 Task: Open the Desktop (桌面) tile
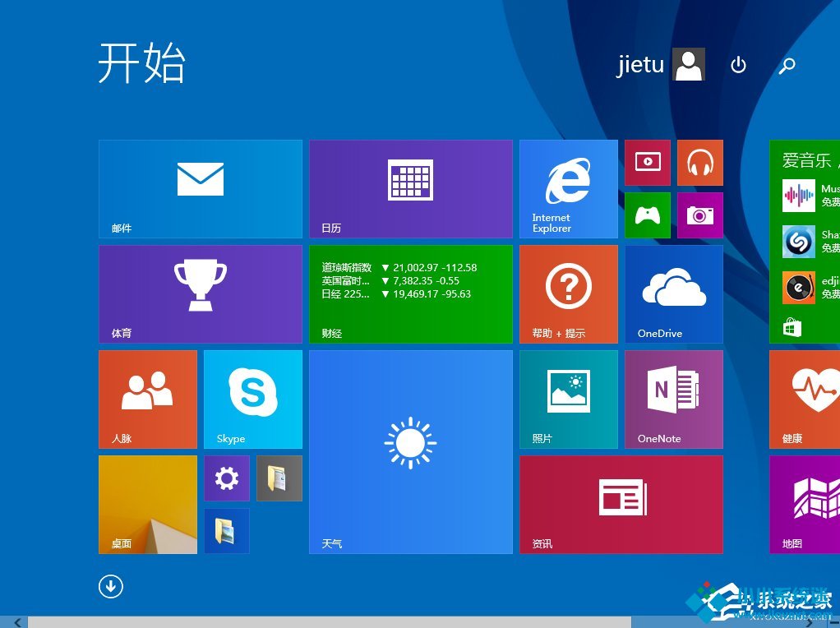tap(148, 504)
